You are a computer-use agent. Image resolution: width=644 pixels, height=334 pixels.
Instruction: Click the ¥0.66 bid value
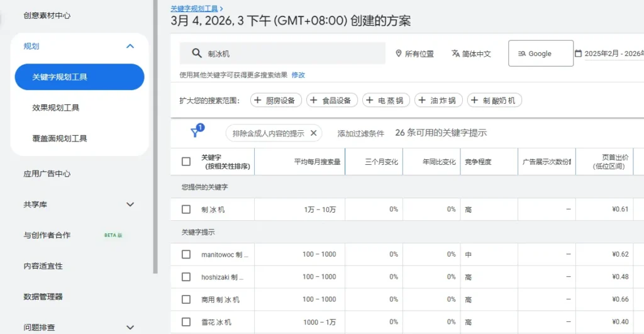(x=620, y=299)
